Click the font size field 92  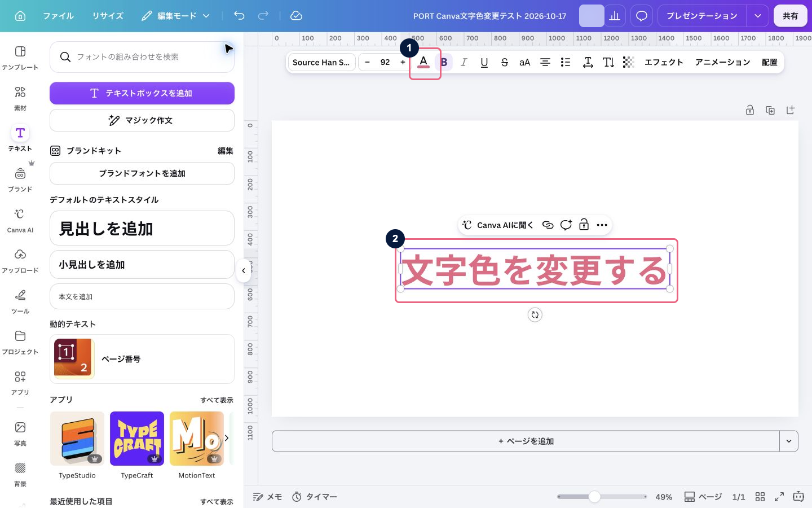385,62
